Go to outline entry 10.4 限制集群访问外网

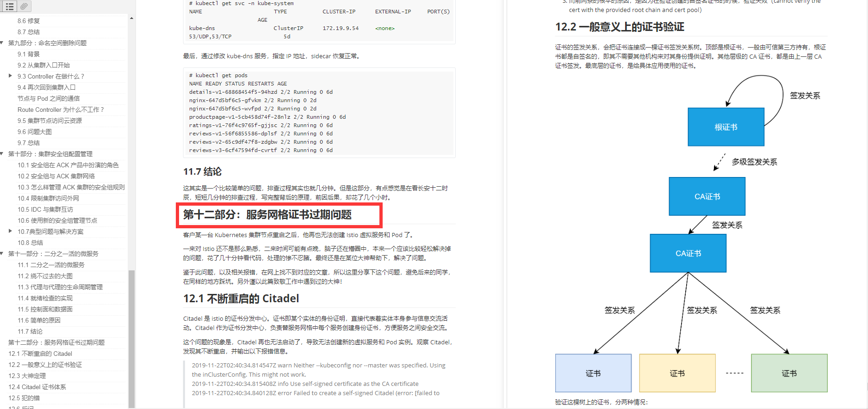[48, 198]
